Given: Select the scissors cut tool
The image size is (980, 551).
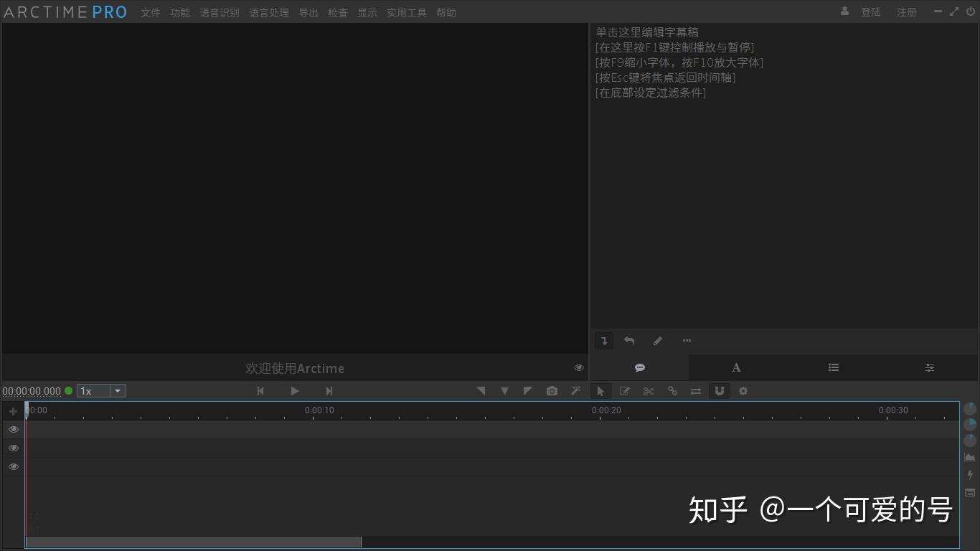Looking at the screenshot, I should 648,391.
